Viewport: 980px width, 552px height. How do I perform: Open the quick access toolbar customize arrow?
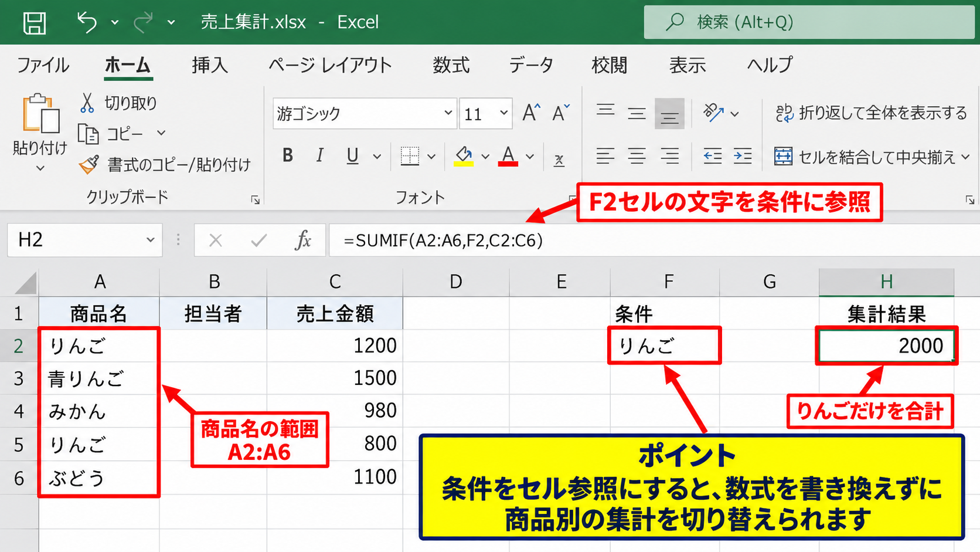pos(171,23)
